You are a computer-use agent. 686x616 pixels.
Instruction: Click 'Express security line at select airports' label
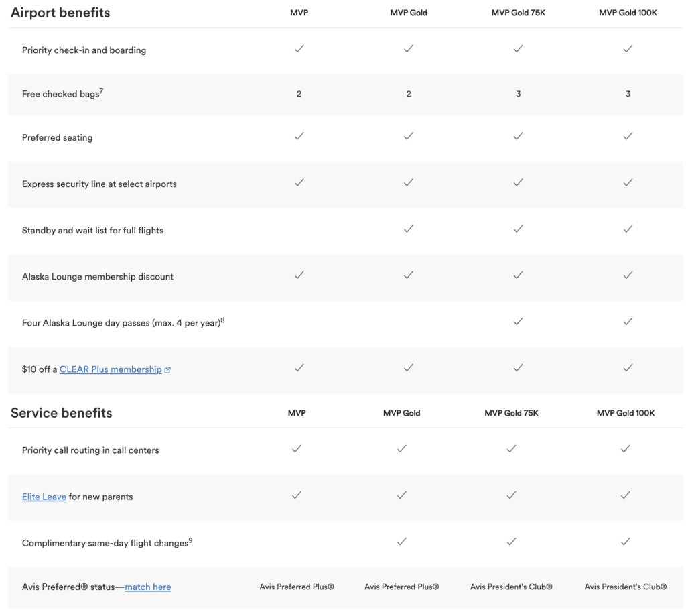99,184
